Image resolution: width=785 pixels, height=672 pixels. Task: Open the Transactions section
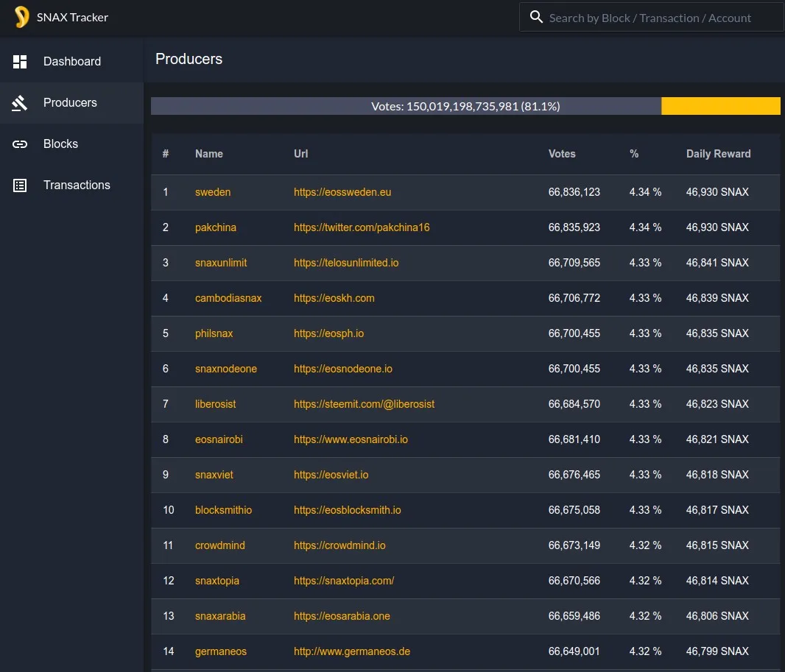click(x=77, y=185)
